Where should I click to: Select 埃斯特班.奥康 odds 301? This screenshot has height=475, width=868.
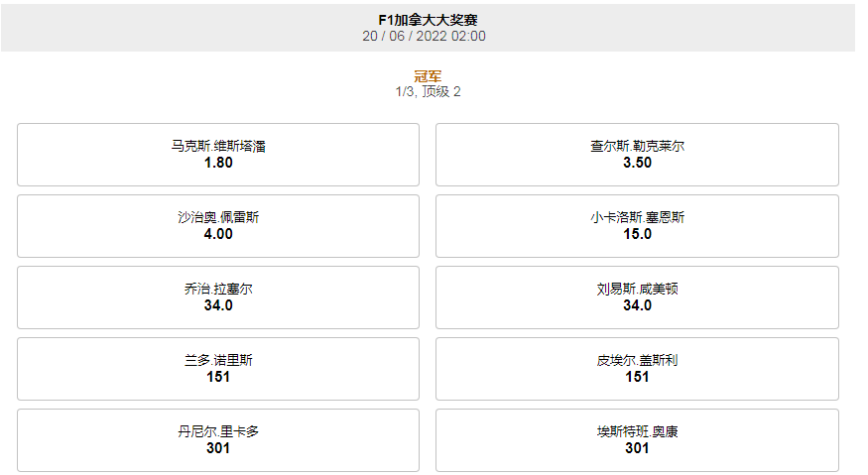pos(637,440)
